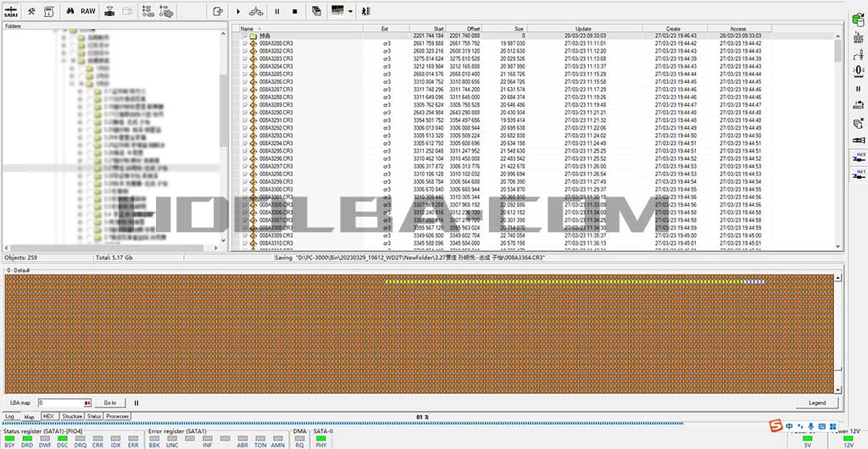Toggle checkbox for 008A3291.CR3

tap(245, 120)
